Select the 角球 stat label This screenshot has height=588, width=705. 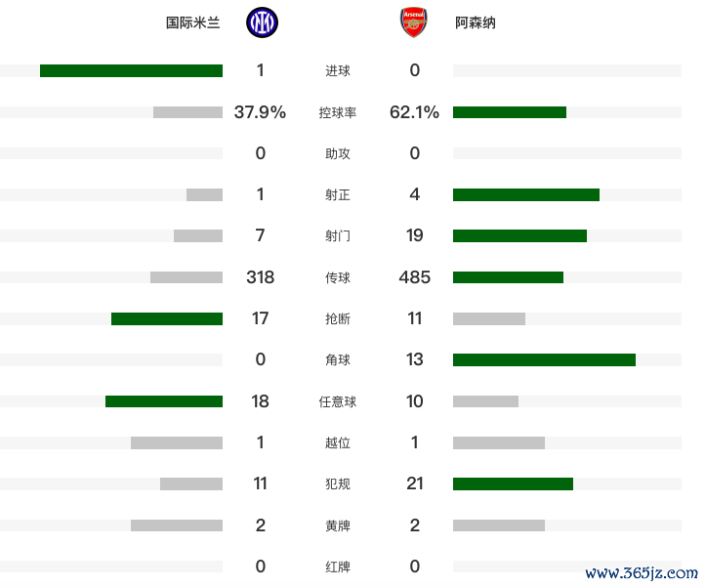338,359
